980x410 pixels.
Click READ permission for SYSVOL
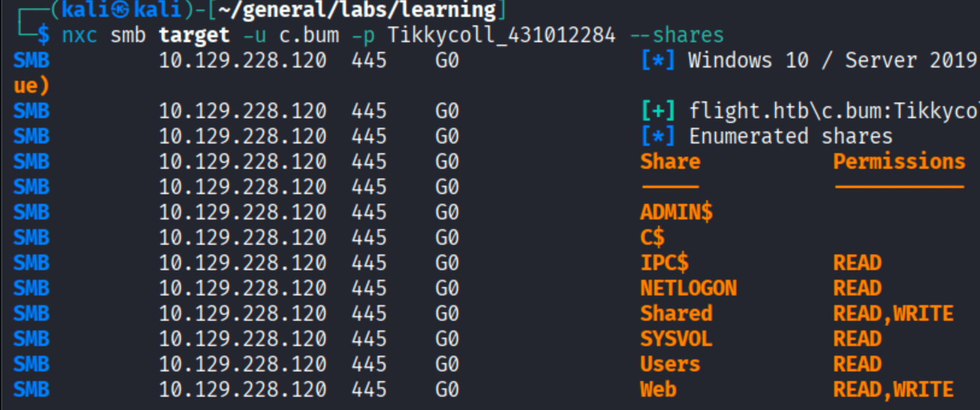(857, 339)
